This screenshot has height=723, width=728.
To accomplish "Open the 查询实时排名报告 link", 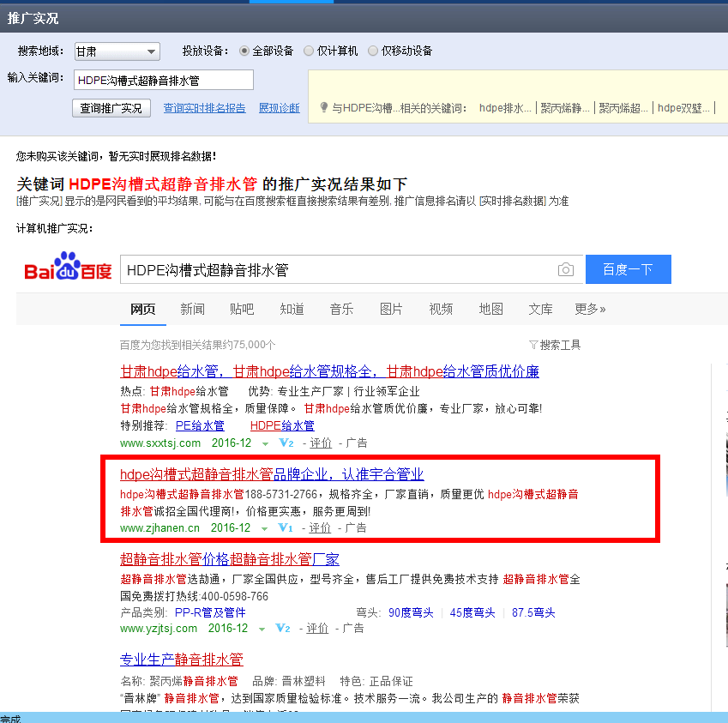I will [x=204, y=108].
